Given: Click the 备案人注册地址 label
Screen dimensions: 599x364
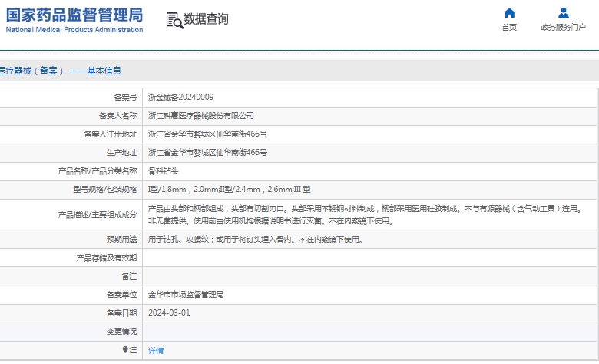Looking at the screenshot, I should [x=110, y=134].
